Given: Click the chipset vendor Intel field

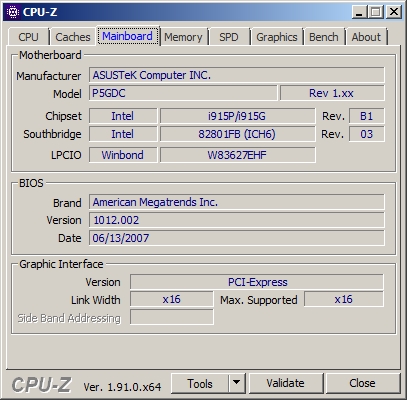Looking at the screenshot, I should click(123, 116).
